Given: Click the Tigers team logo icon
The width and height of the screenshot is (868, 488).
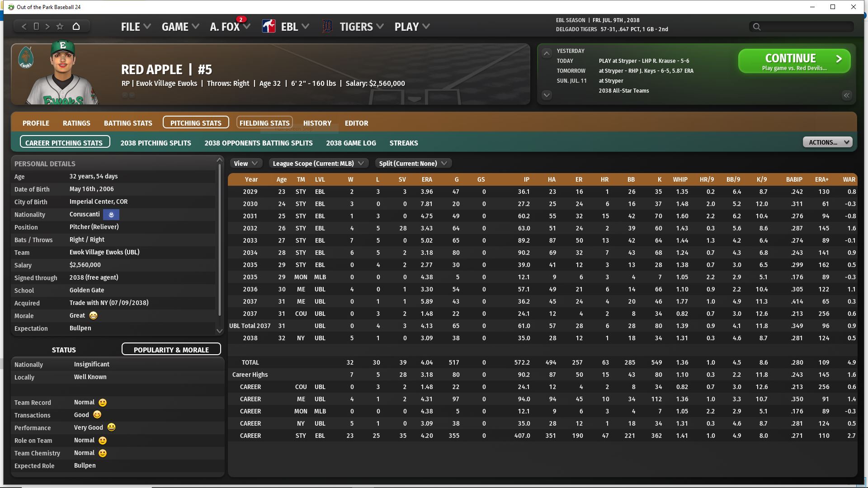Looking at the screenshot, I should click(x=327, y=27).
